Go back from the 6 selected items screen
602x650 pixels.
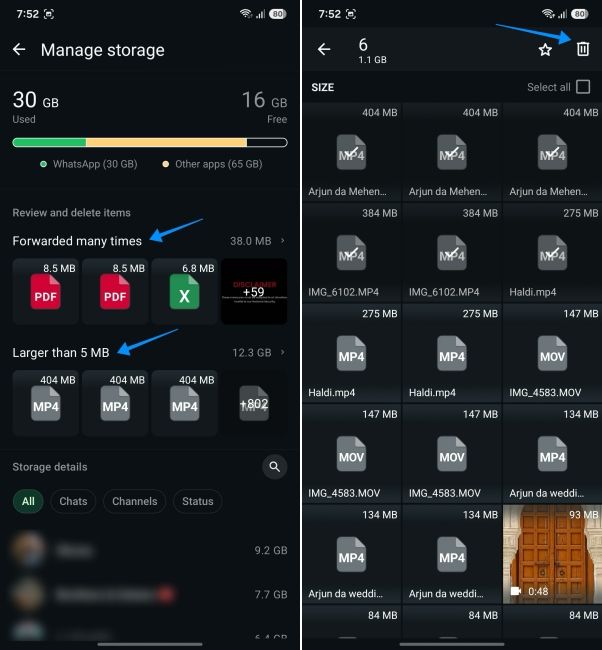(324, 49)
